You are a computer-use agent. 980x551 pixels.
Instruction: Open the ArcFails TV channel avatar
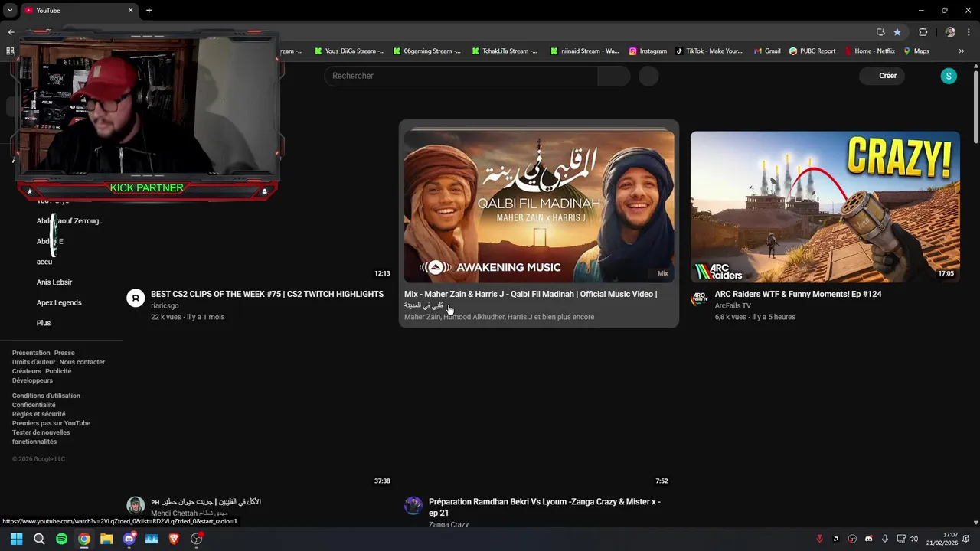coord(699,298)
